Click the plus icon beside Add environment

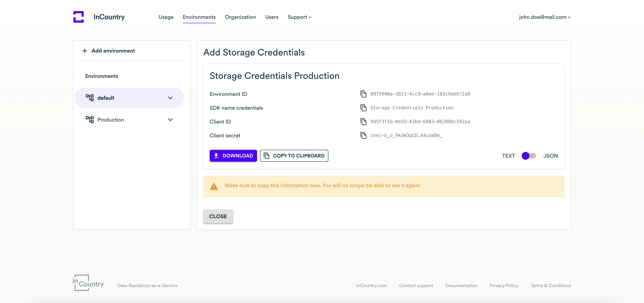[x=85, y=51]
